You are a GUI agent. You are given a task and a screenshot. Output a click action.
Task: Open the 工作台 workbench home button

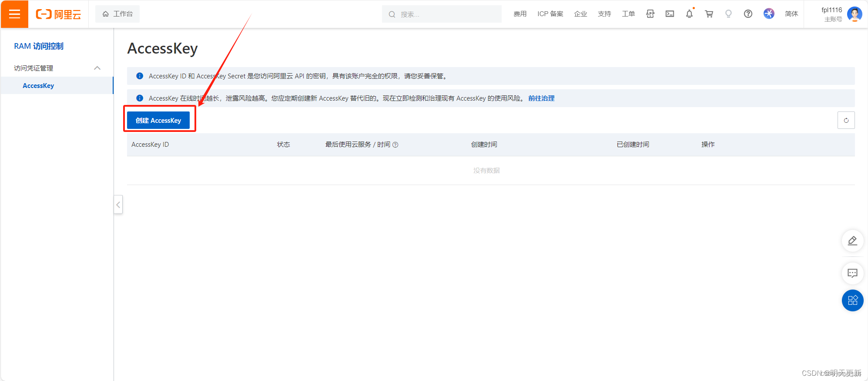117,14
